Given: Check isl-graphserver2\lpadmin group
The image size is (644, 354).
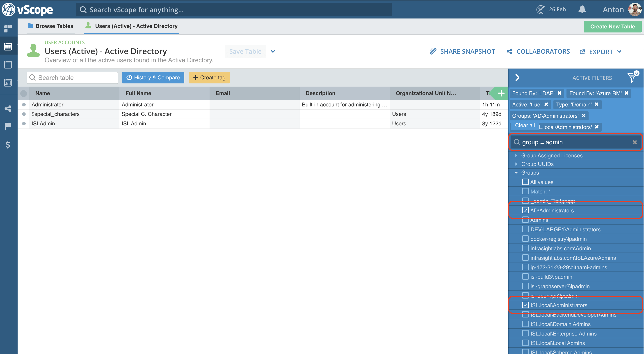Looking at the screenshot, I should pos(525,286).
